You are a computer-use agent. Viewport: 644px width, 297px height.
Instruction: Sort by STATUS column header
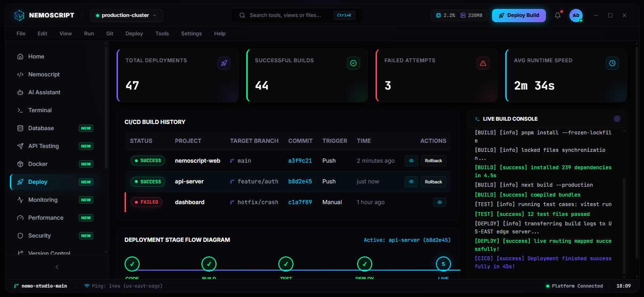click(141, 141)
